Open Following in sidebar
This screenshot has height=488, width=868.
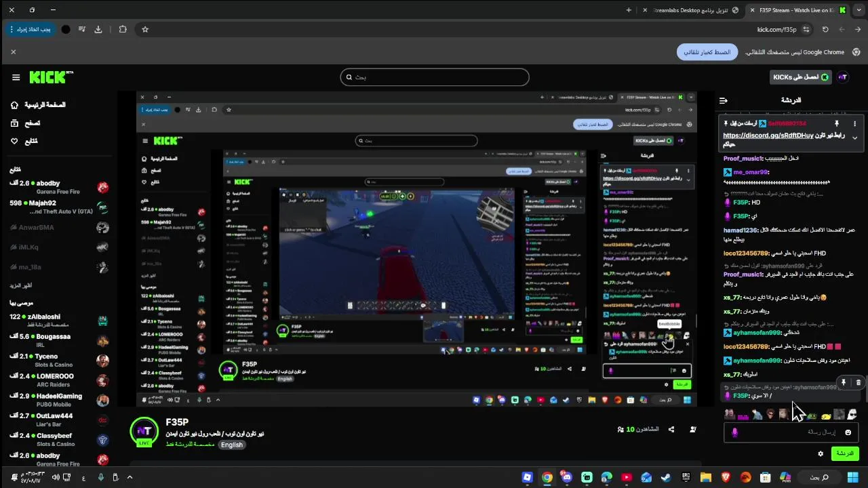tap(24, 142)
